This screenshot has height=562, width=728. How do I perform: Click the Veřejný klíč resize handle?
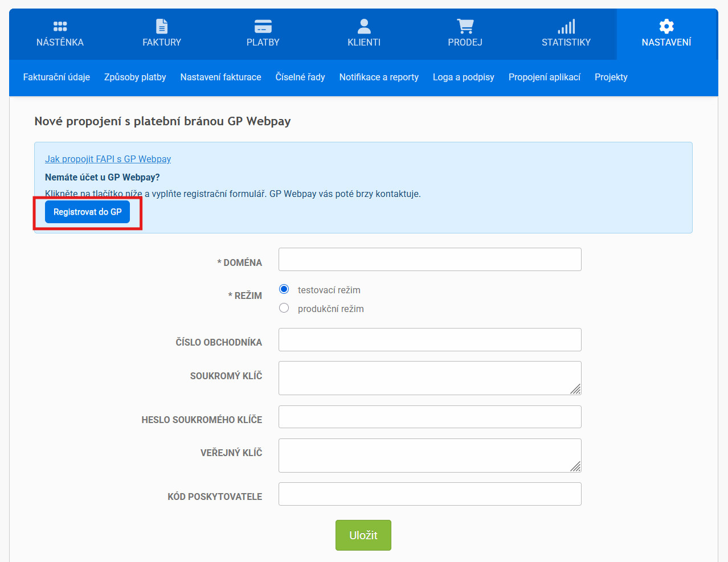click(576, 467)
